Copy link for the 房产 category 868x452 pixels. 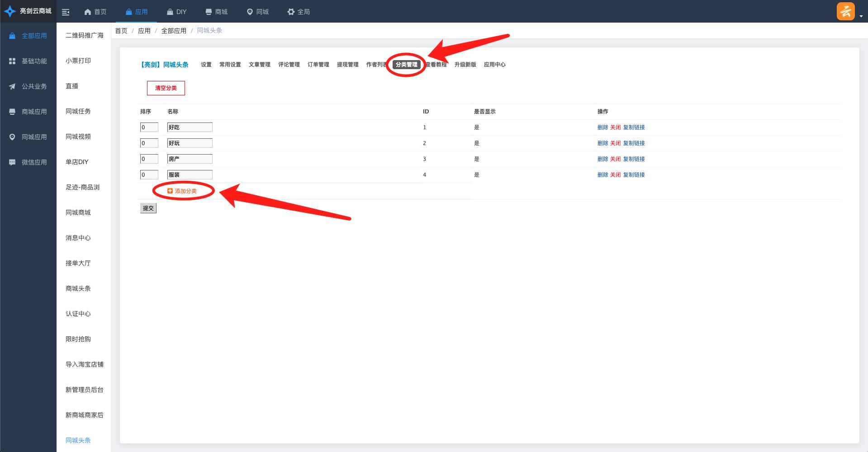(x=634, y=159)
